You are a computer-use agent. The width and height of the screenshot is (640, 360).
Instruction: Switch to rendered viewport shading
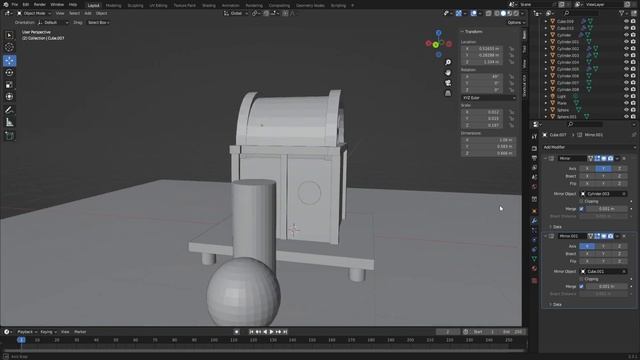pos(516,13)
